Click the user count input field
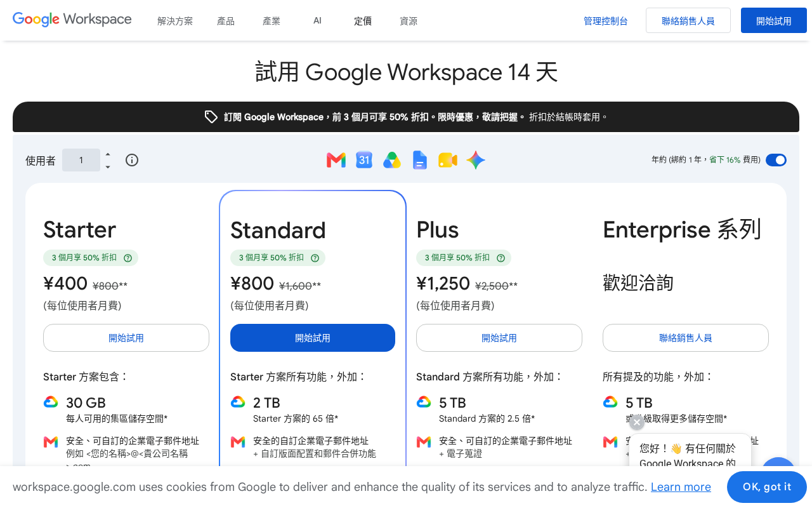Screen dimensions: 812x508 pyautogui.click(x=81, y=160)
